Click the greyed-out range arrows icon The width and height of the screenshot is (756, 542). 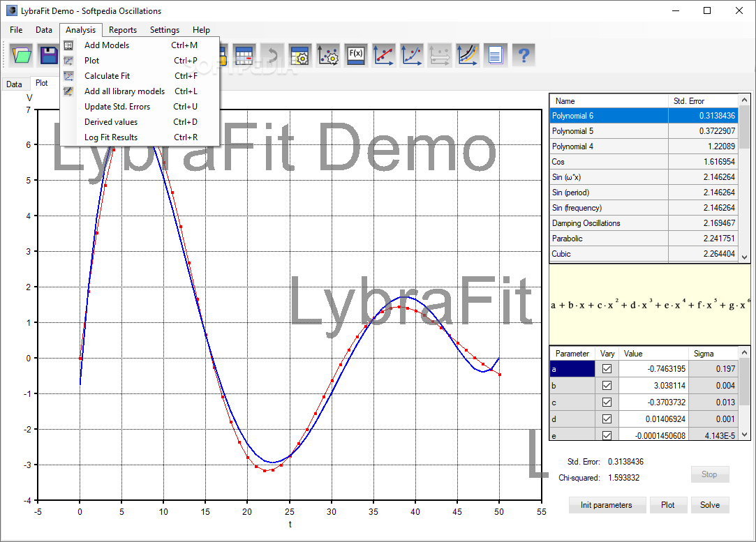click(440, 55)
